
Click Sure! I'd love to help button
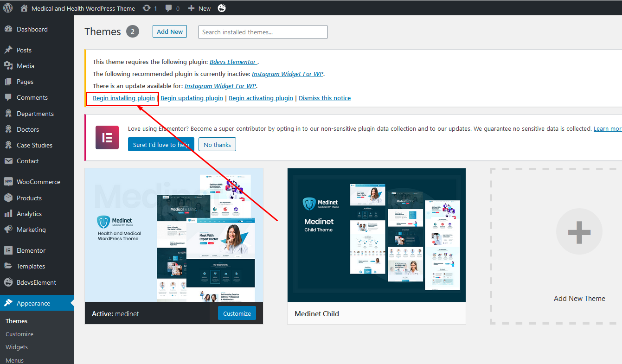tap(161, 145)
